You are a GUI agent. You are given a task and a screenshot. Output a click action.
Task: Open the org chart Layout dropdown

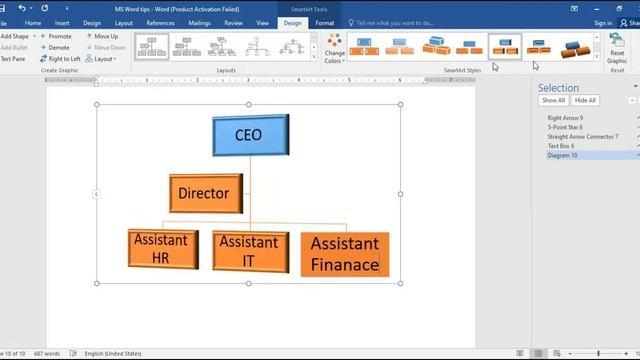pyautogui.click(x=101, y=59)
